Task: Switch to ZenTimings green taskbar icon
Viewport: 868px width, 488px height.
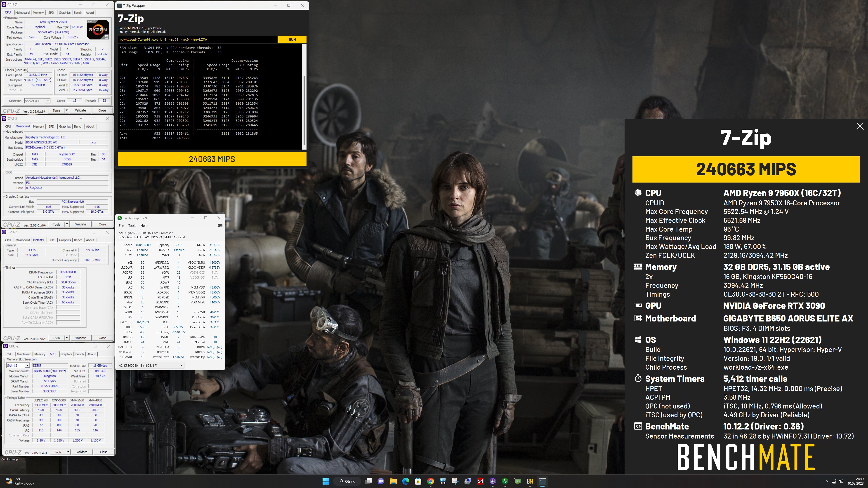Action: tap(505, 481)
